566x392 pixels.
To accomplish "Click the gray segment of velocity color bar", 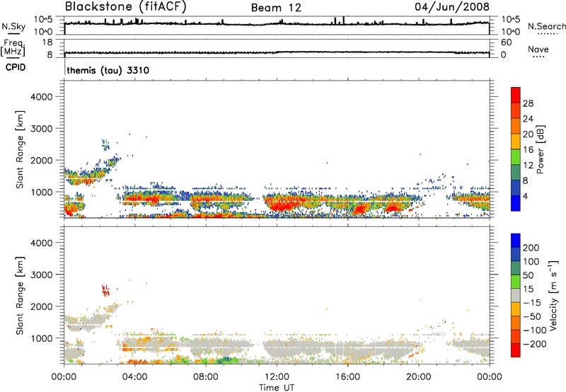I will coord(516,295).
